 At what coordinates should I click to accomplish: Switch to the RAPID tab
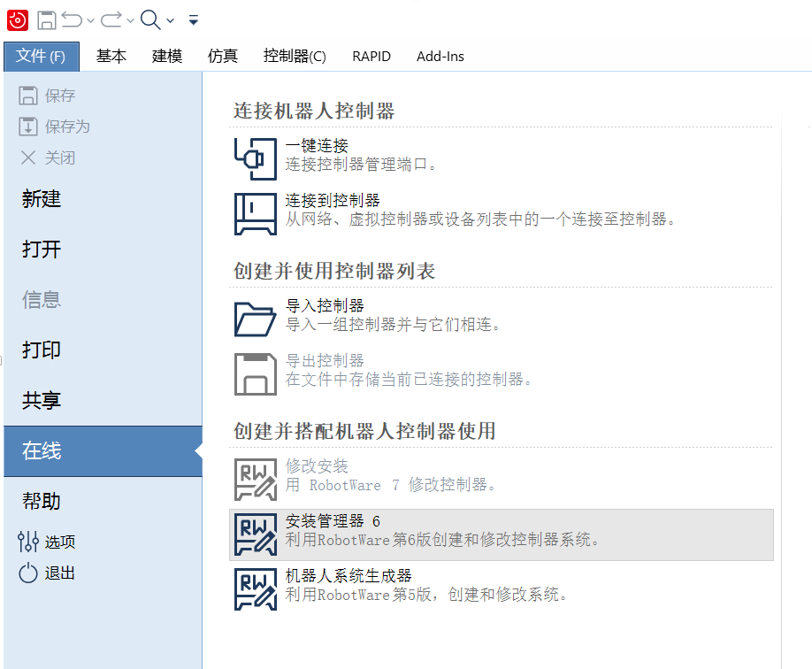(372, 56)
